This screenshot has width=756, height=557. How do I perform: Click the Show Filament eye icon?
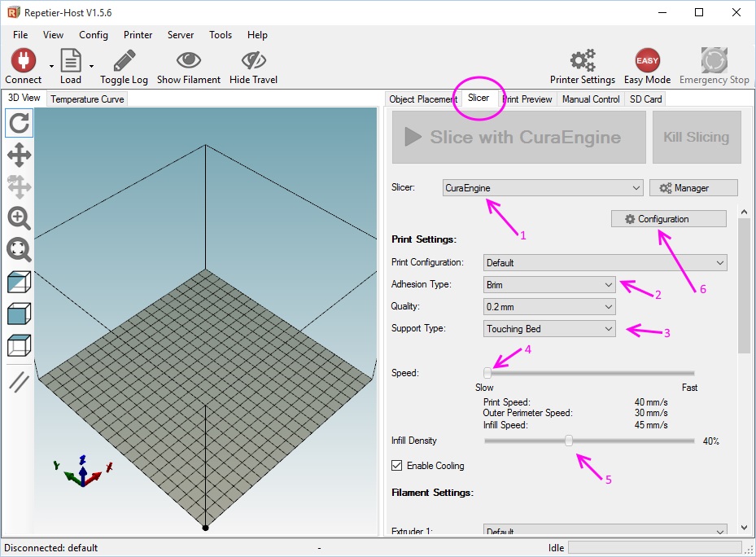[189, 60]
